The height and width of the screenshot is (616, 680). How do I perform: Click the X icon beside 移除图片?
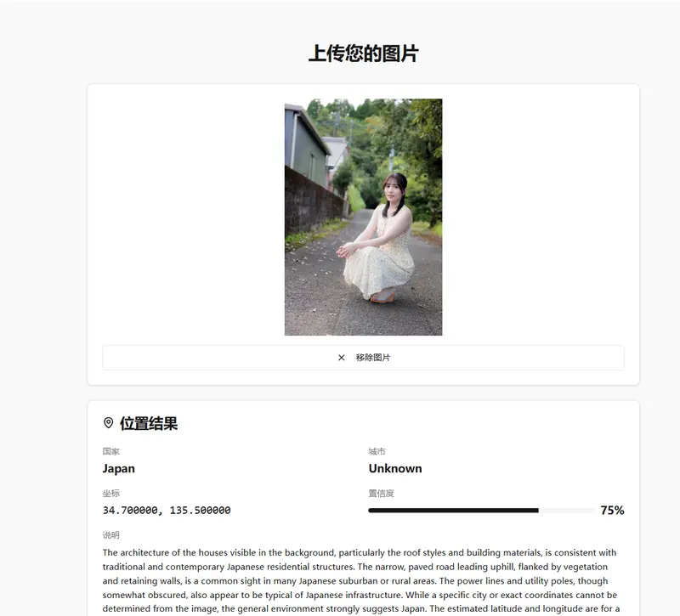[x=342, y=358]
